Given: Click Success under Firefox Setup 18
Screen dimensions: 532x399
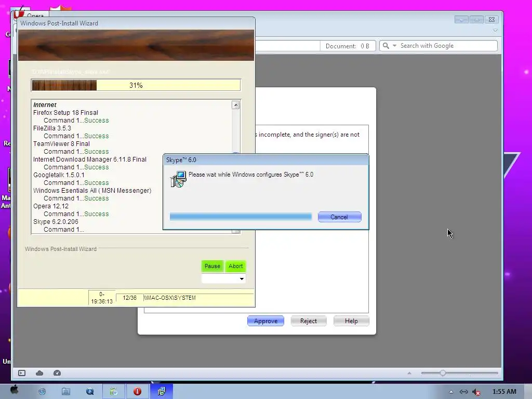Looking at the screenshot, I should 96,121.
